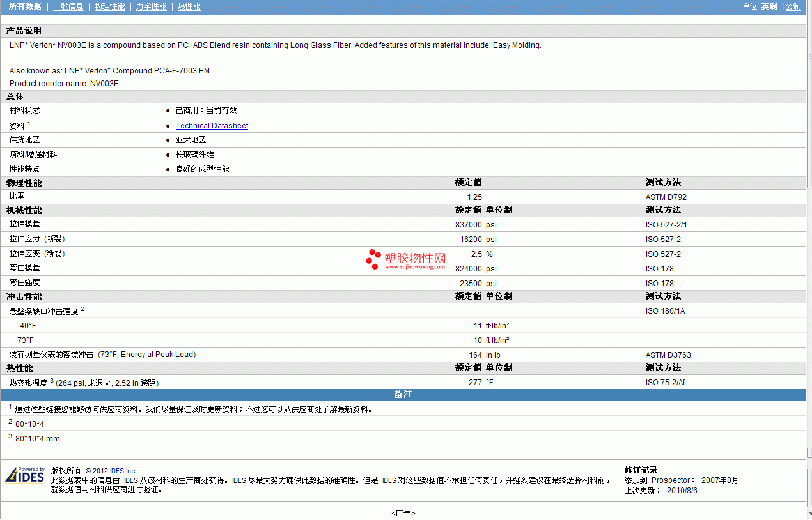812x520 pixels.
Task: Open the 热性能 tab in the top bar
Action: pyautogui.click(x=189, y=6)
